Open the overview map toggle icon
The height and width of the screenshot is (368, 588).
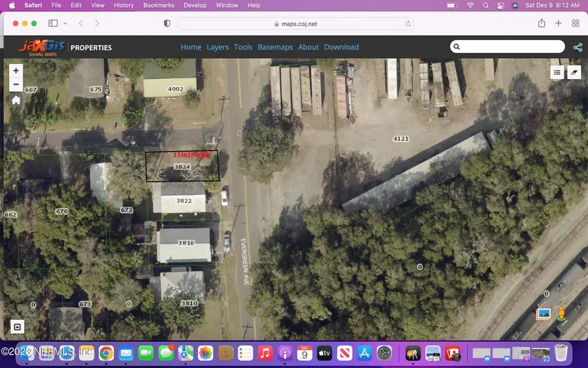coord(17,327)
